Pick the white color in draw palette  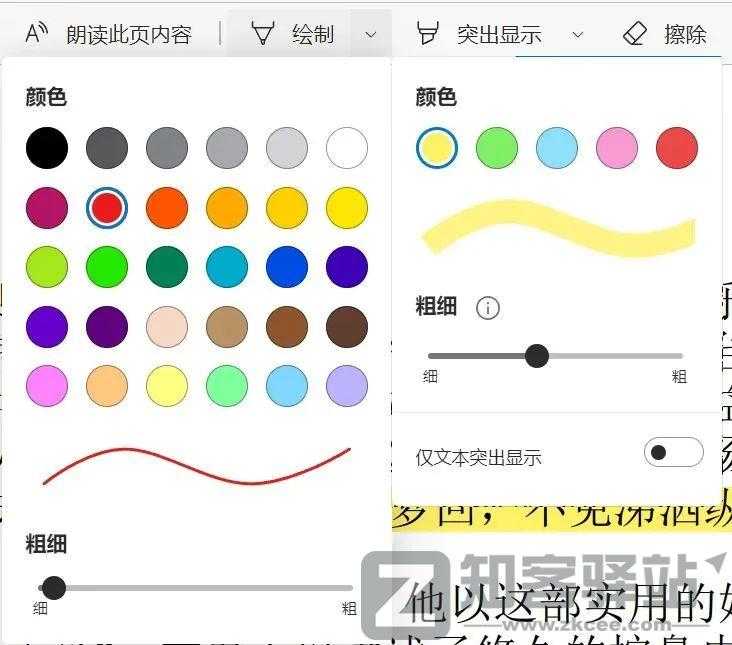(347, 148)
